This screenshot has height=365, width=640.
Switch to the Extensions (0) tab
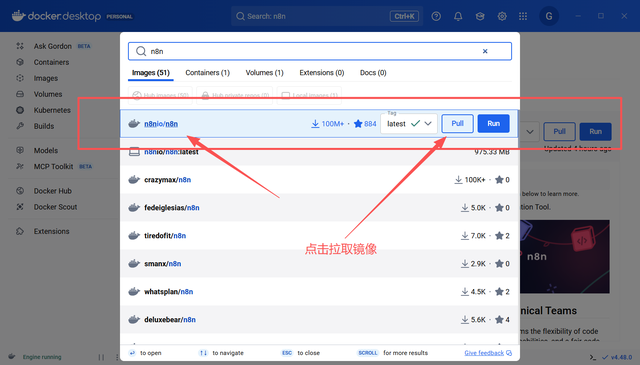coord(322,73)
